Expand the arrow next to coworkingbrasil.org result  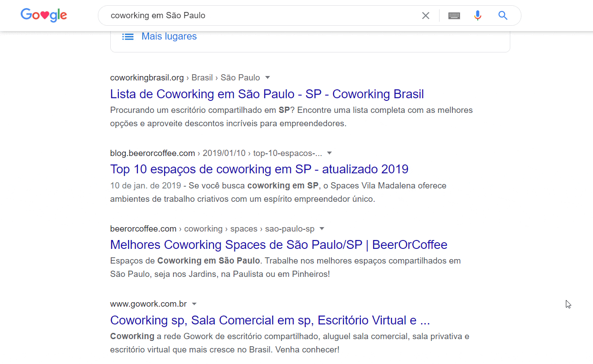coord(268,77)
